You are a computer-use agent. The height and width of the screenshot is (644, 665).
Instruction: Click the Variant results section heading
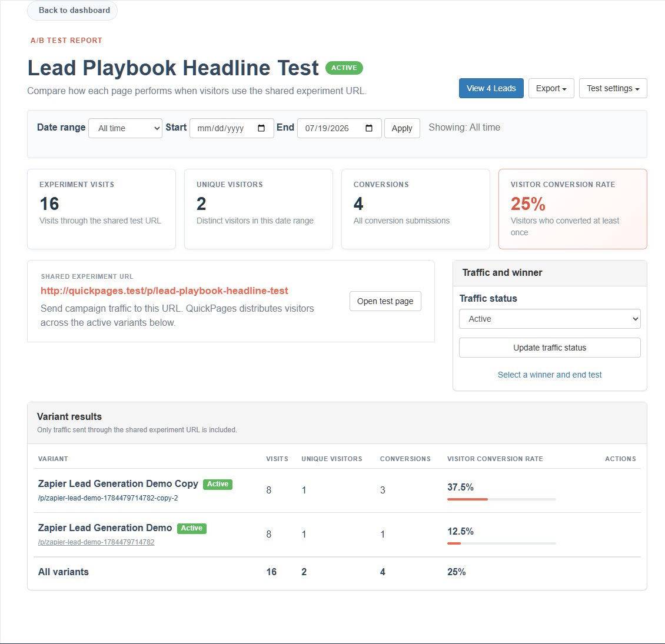(69, 417)
